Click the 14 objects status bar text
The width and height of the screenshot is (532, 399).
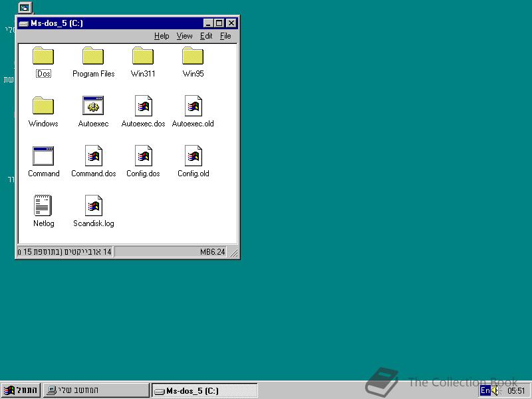(x=65, y=252)
